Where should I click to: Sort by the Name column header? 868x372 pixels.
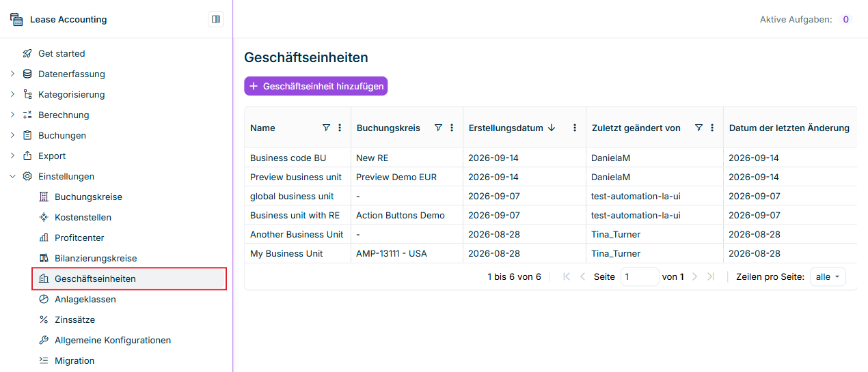click(x=262, y=128)
